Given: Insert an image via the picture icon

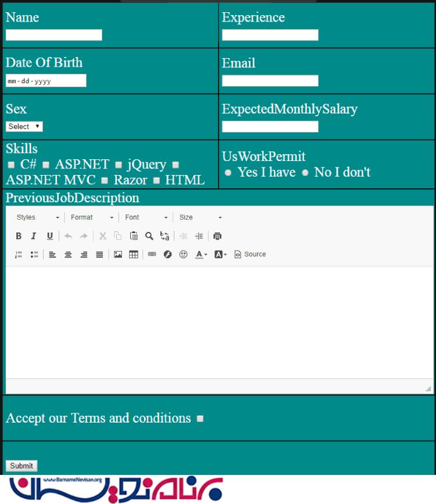Looking at the screenshot, I should pyautogui.click(x=118, y=255).
